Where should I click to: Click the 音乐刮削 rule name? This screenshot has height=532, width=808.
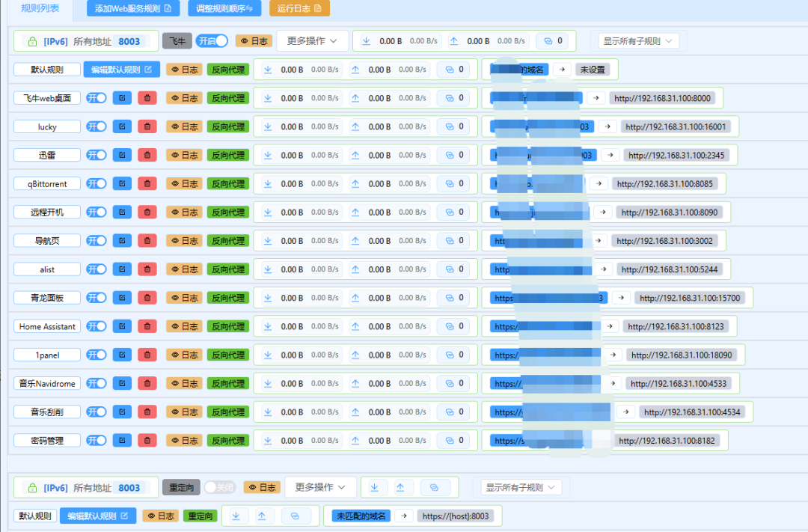pos(47,412)
